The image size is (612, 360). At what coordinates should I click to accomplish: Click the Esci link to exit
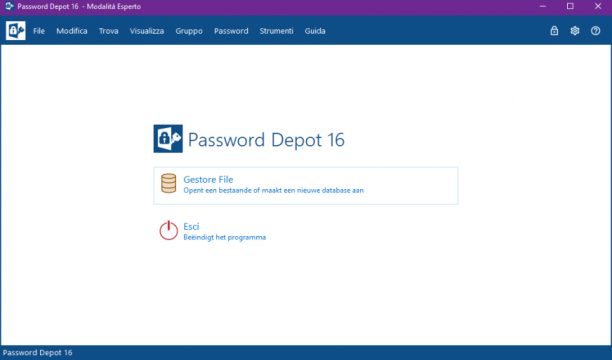191,226
